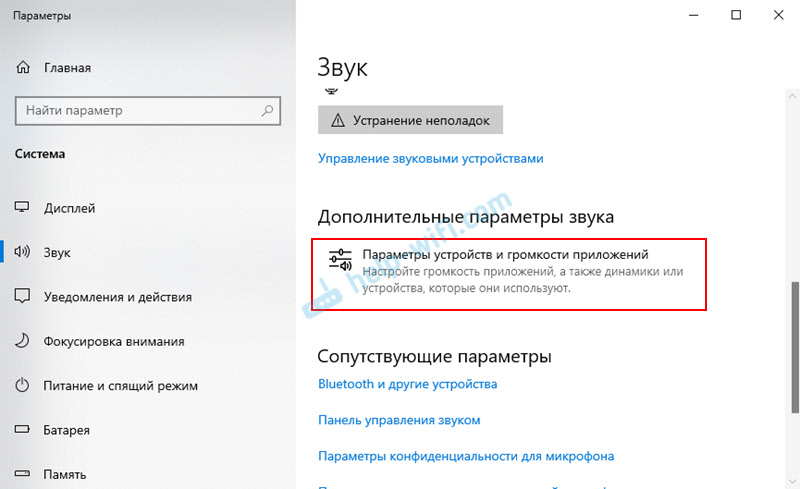
Task: Click the app volume mixer sliders icon
Action: click(340, 260)
